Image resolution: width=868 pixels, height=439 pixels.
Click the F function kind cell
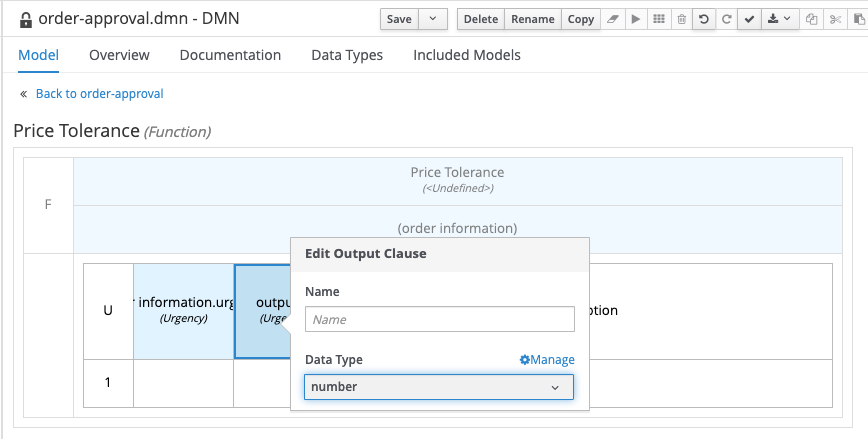click(48, 205)
